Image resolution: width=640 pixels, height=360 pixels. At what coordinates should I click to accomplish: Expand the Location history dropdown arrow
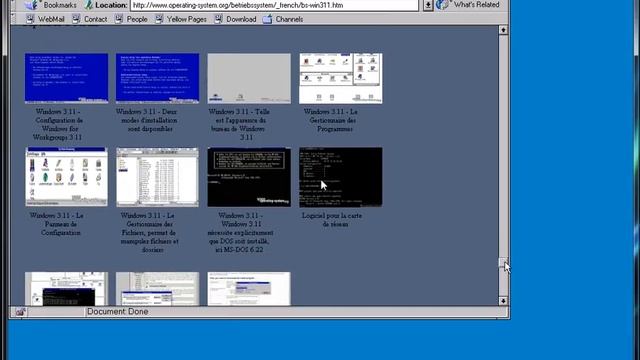[x=427, y=5]
